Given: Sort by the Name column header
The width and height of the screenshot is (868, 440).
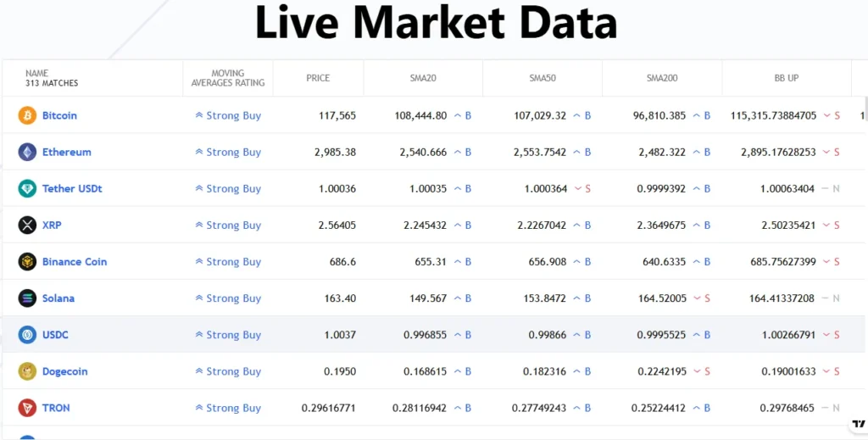Looking at the screenshot, I should [51, 78].
